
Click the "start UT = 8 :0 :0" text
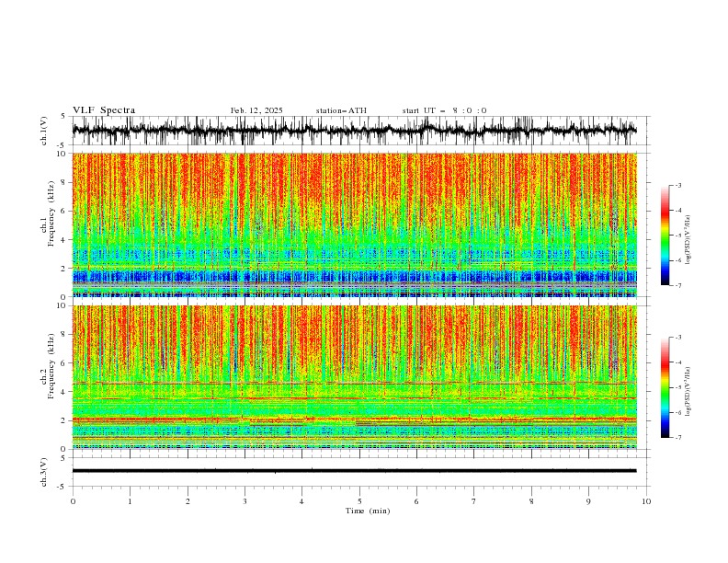(444, 110)
